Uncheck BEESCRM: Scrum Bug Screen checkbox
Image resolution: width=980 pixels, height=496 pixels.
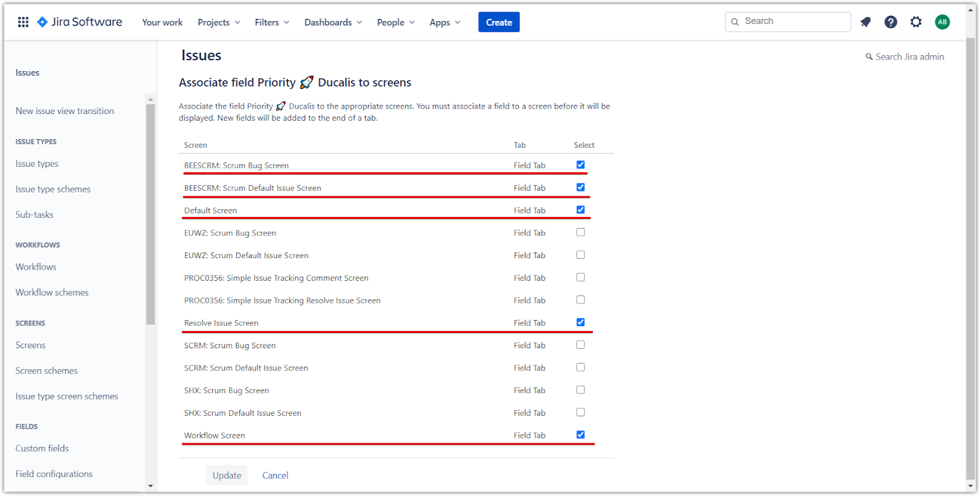coord(581,165)
